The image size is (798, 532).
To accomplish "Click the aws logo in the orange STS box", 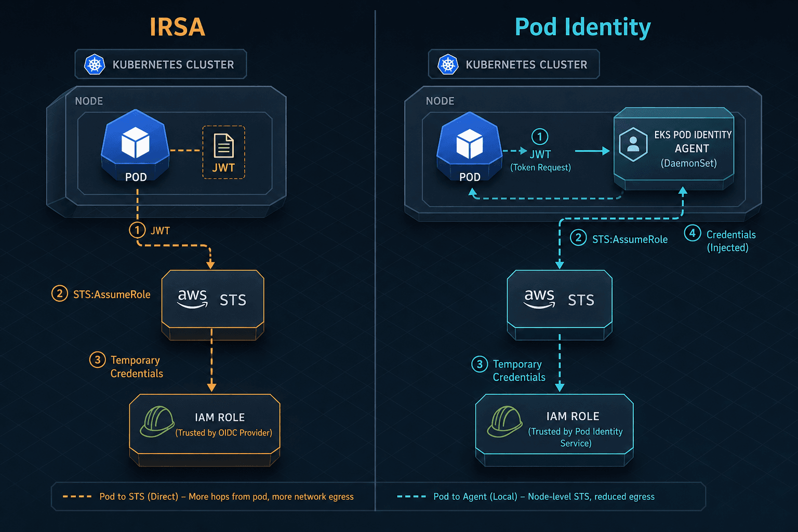I will pos(193,299).
